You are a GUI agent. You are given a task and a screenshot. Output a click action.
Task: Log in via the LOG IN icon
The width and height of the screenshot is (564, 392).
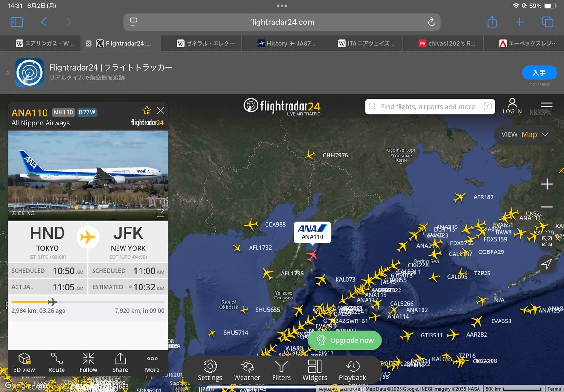pyautogui.click(x=512, y=106)
